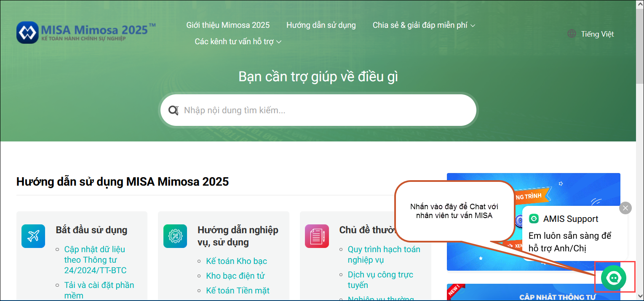Click the gear percent icon for Hướng dẫn nghiệp vụ
Image resolution: width=644 pixels, height=301 pixels.
[175, 236]
